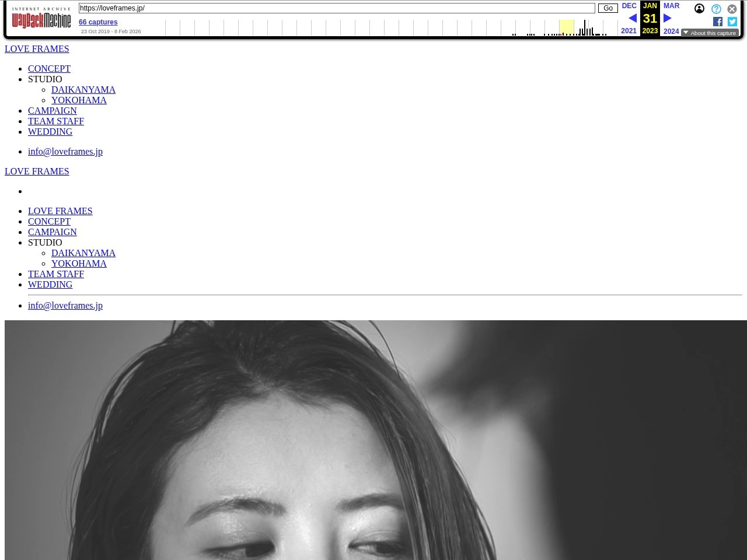Open CAMPAIGN in the second navigation menu
This screenshot has width=747, height=560.
[53, 232]
